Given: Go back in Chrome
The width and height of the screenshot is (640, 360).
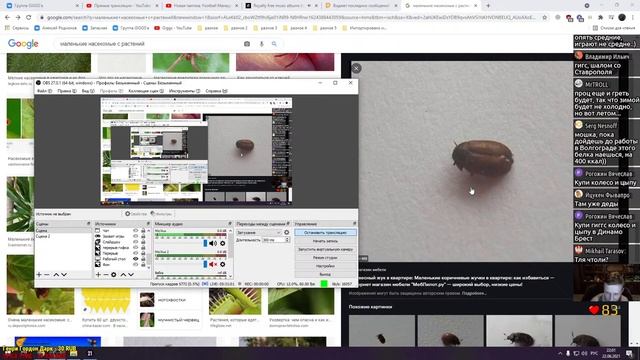Looking at the screenshot, I should point(7,18).
